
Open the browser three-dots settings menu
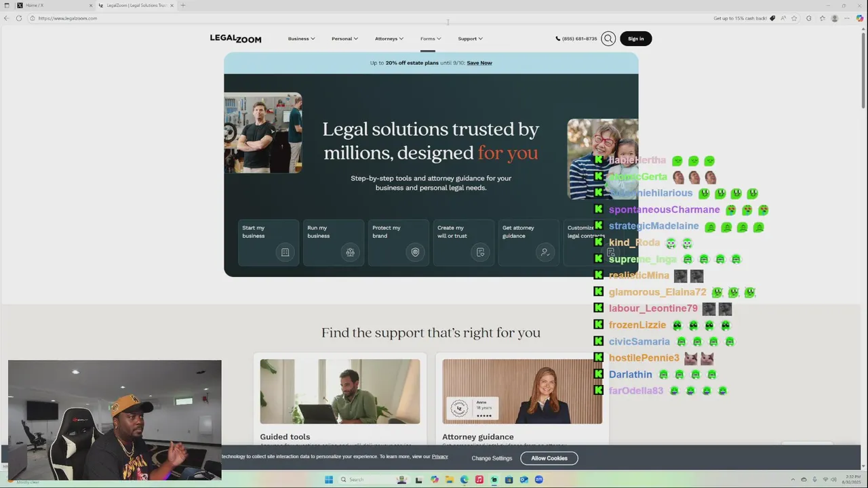pos(848,18)
